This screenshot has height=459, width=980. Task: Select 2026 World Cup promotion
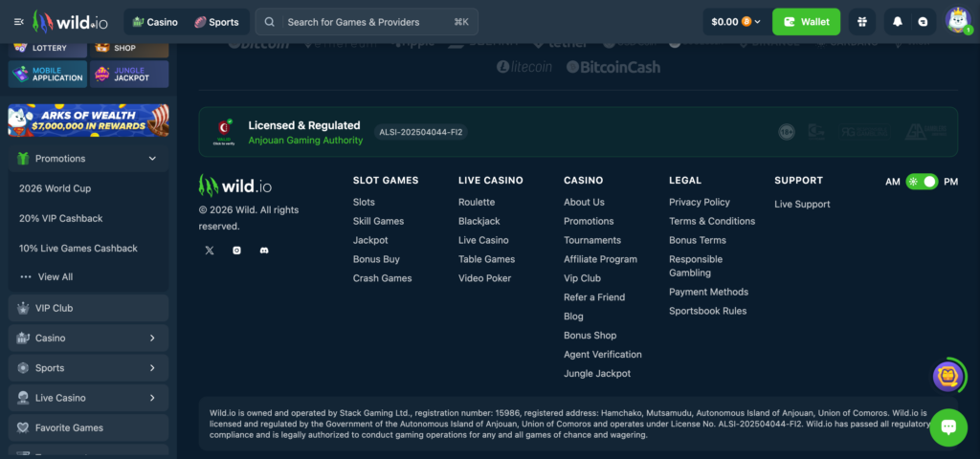click(55, 188)
